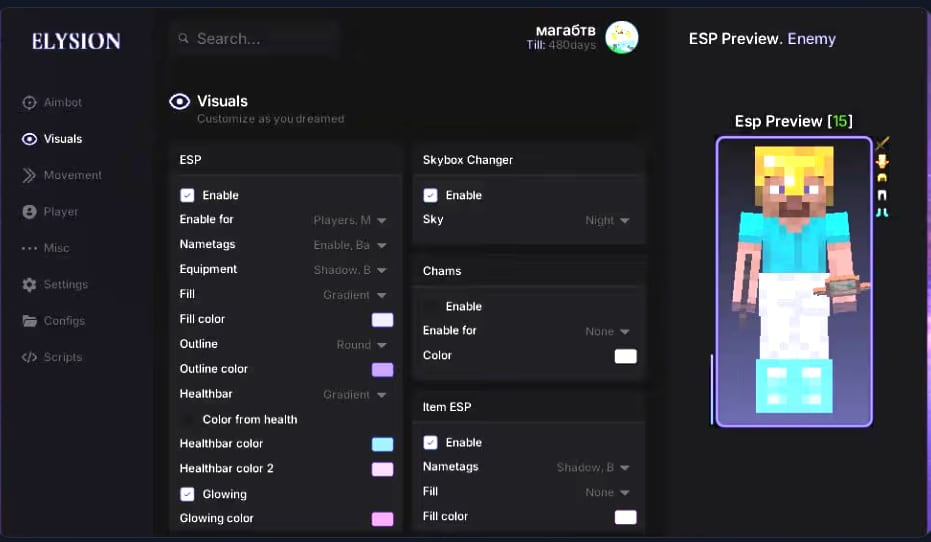This screenshot has width=931, height=542.
Task: Open Item ESP Nametags dropdown
Action: 593,468
